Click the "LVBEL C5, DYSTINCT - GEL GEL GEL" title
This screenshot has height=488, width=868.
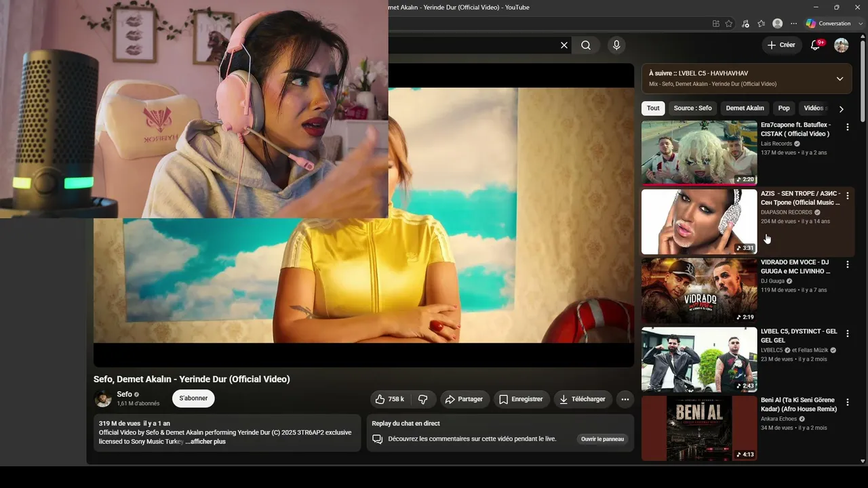799,335
